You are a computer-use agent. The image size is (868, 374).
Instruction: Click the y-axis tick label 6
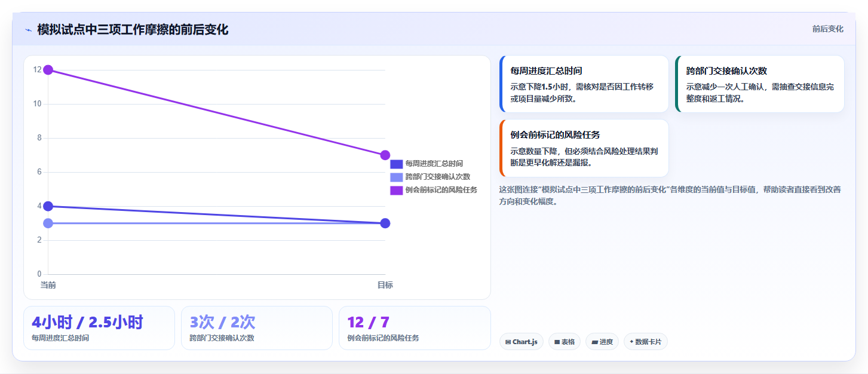[39, 172]
